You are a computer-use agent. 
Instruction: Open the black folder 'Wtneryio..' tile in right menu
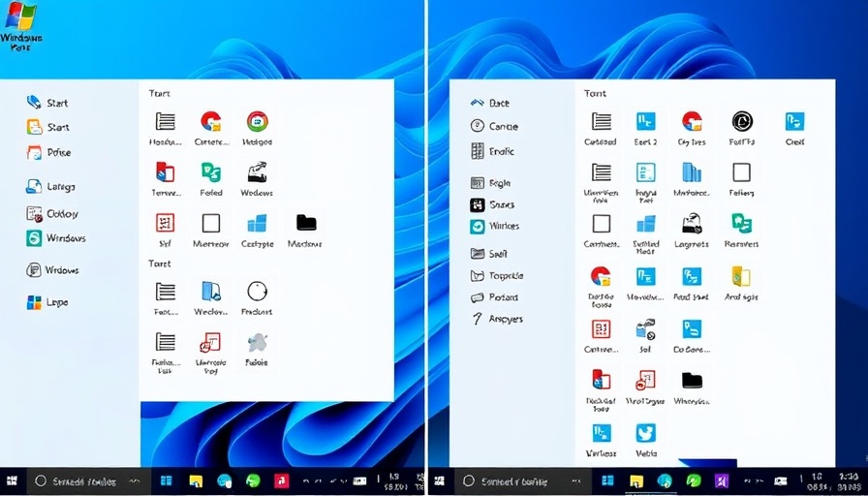(692, 387)
